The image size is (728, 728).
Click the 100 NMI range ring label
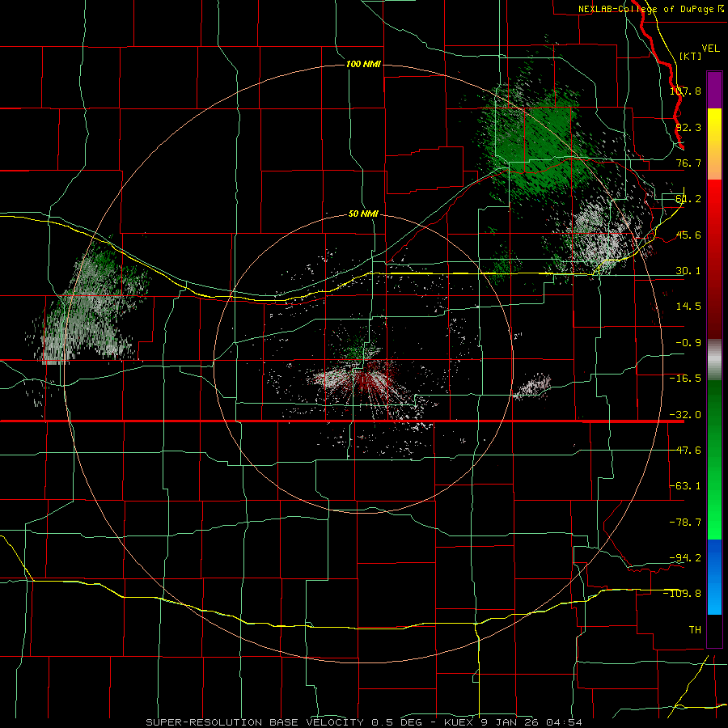coord(363,64)
